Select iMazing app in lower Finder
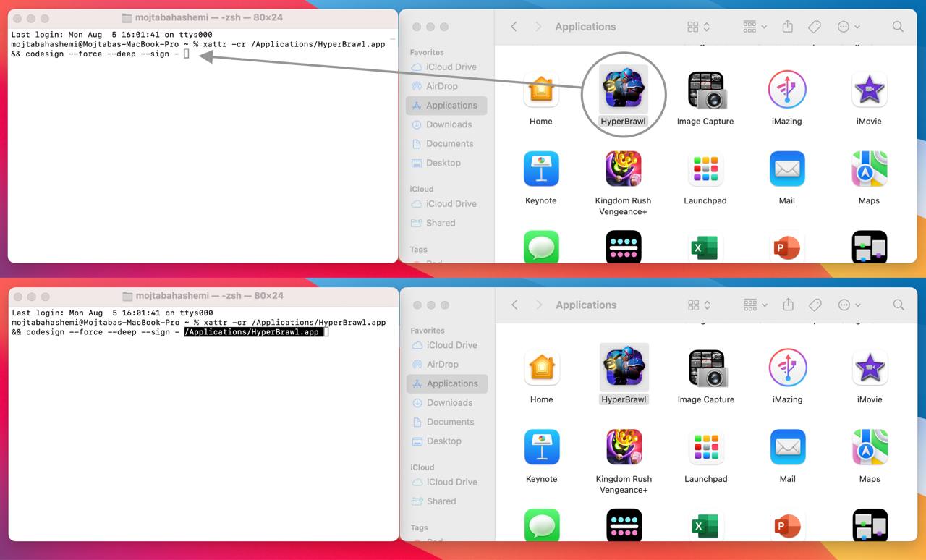This screenshot has width=926, height=560. (x=787, y=368)
